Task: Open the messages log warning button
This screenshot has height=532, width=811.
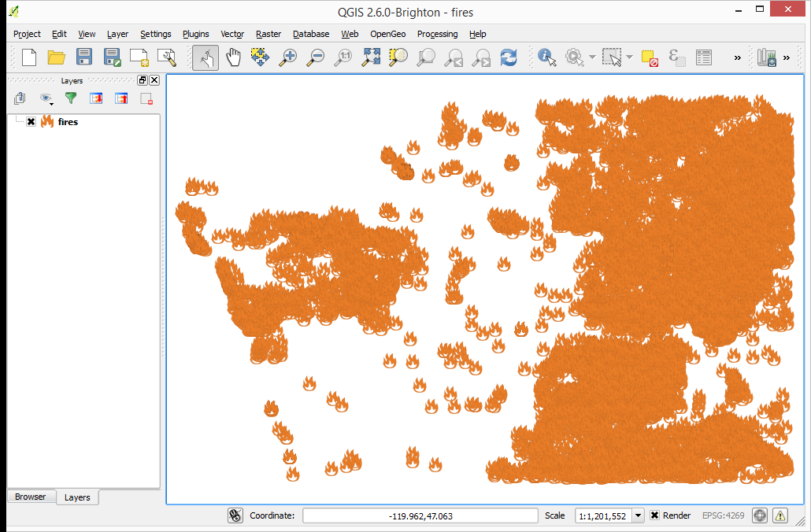Action: (780, 515)
